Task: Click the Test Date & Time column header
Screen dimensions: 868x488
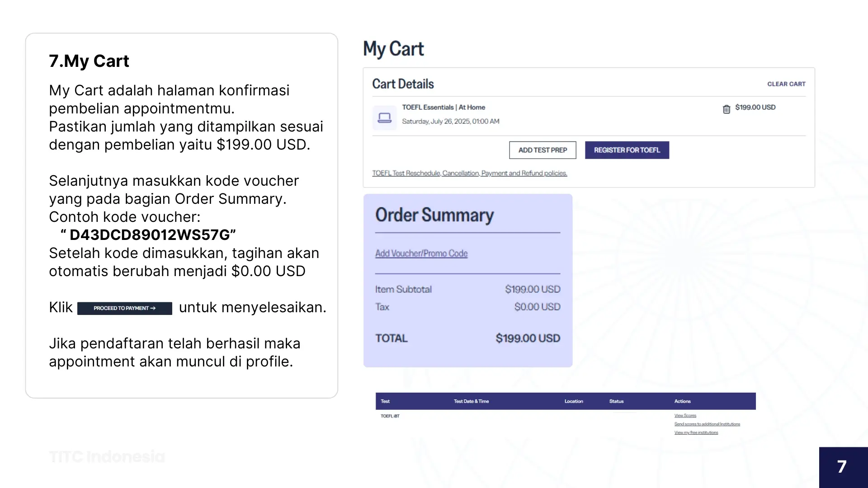Action: (471, 401)
